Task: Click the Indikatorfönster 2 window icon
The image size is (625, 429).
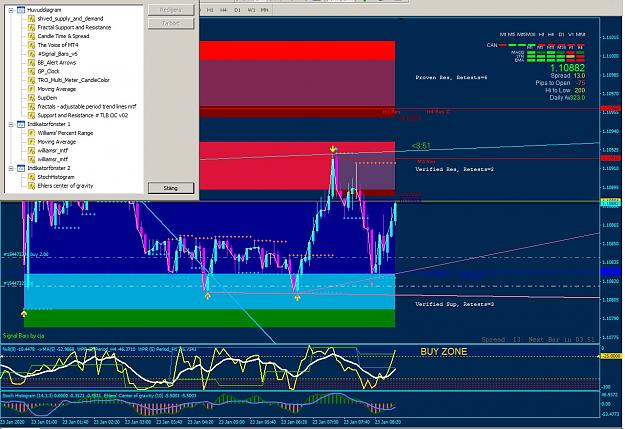Action: (x=21, y=168)
